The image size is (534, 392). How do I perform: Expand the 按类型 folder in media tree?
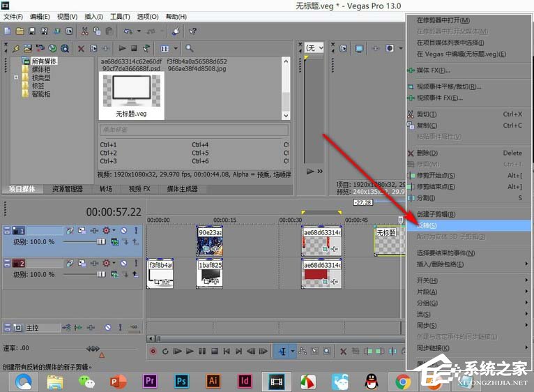tap(16, 78)
